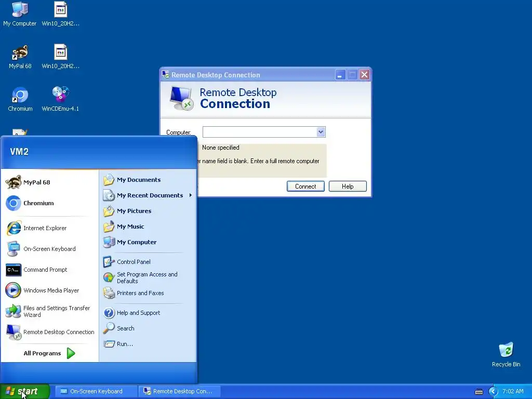The width and height of the screenshot is (532, 399).
Task: Open Printers and Faxes
Action: (x=148, y=293)
